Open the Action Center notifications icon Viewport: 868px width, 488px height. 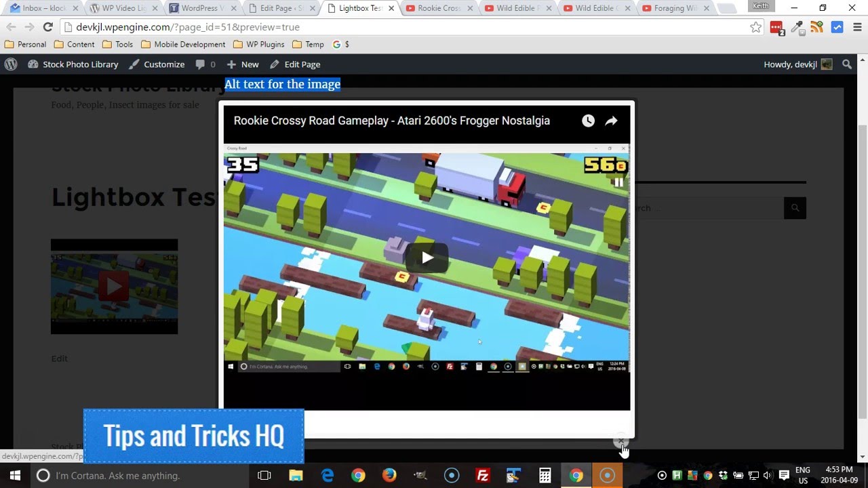coord(784,475)
